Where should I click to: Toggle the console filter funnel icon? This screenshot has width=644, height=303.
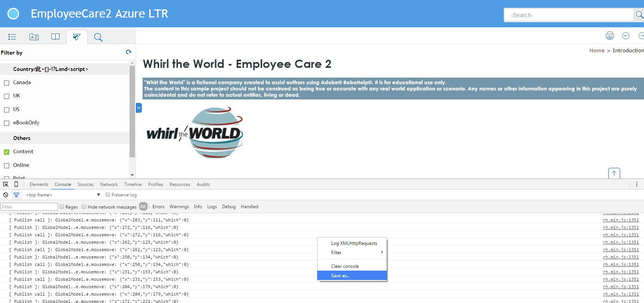tap(16, 195)
